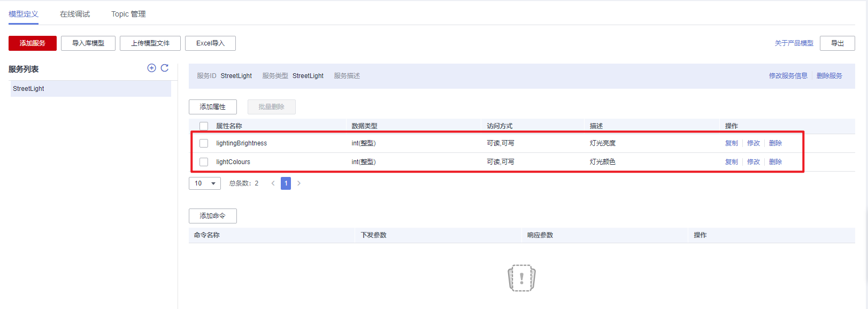The image size is (868, 309).
Task: Click the 添加命令 button
Action: [x=213, y=216]
